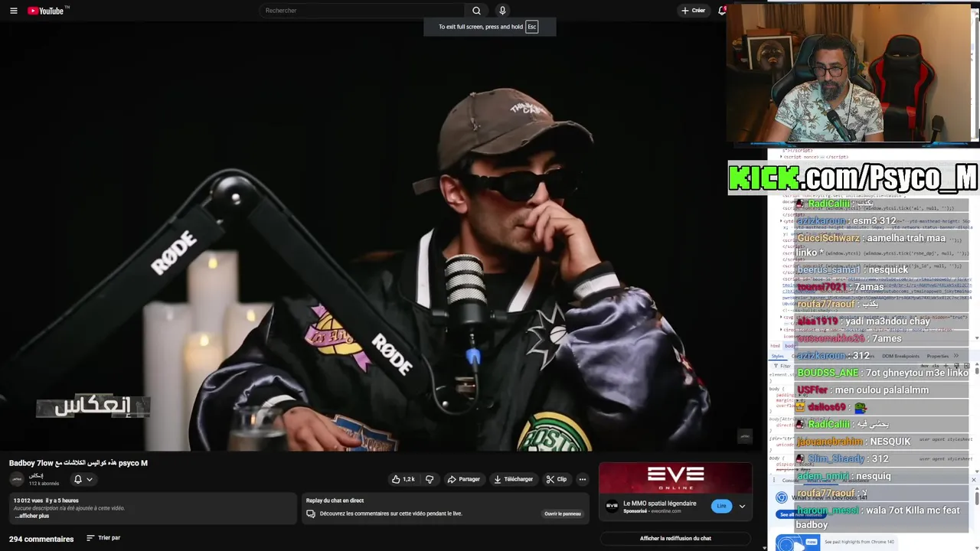
Task: Click the Clip scissors button
Action: 557,479
